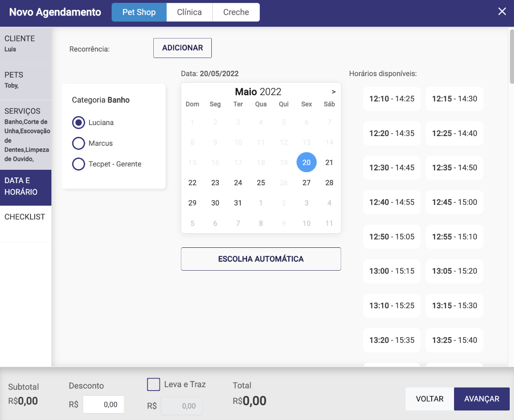Go back with the VOLTAR button

(x=429, y=399)
